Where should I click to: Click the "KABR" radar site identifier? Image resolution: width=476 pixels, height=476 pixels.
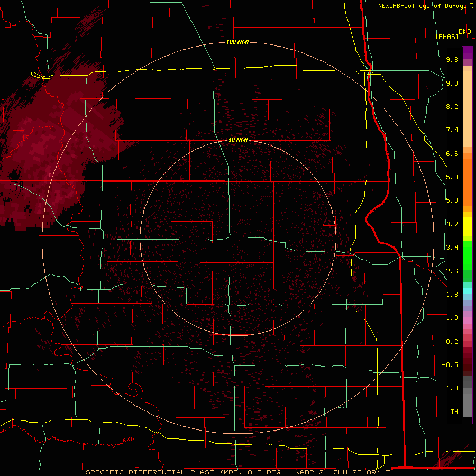[x=305, y=472]
